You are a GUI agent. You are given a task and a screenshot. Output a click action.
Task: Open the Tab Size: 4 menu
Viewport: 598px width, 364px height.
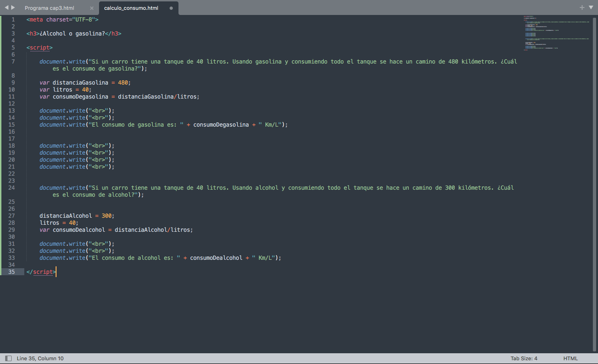pos(524,358)
